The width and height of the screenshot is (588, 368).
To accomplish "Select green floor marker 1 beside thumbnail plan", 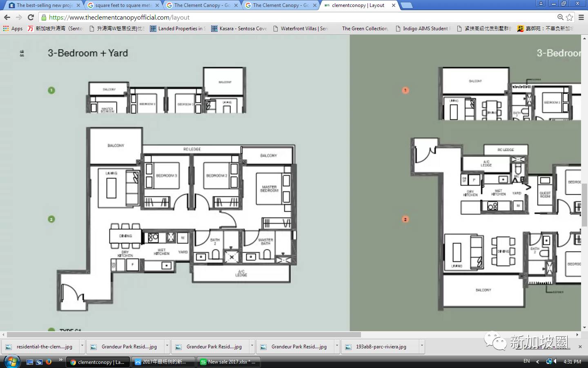I will pyautogui.click(x=51, y=90).
